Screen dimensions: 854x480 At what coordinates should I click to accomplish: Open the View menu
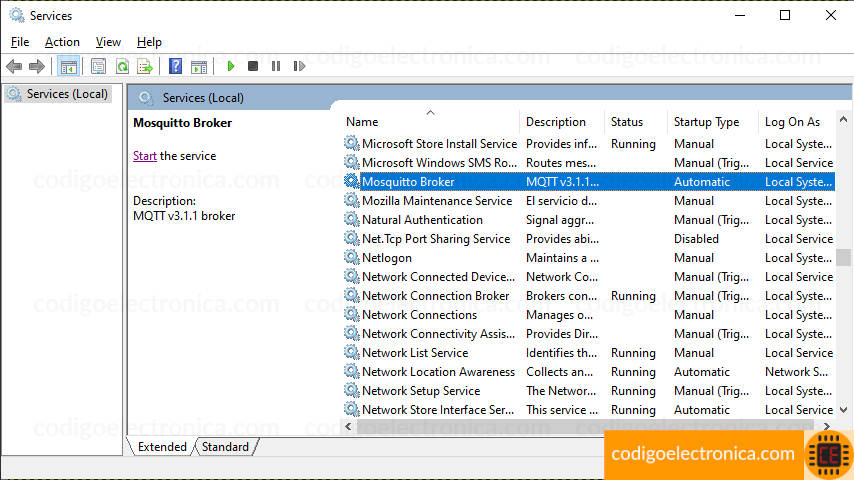click(108, 42)
